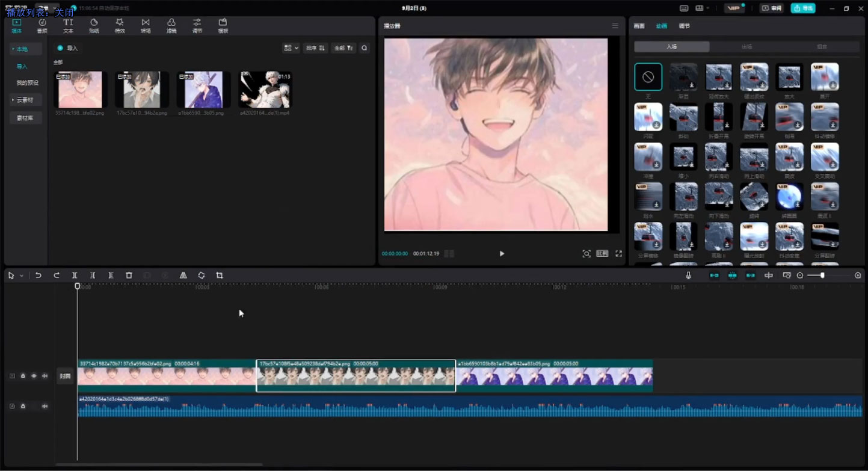Viewport: 868px width, 471px height.
Task: Click the delete trash icon in timeline toolbar
Action: click(129, 276)
